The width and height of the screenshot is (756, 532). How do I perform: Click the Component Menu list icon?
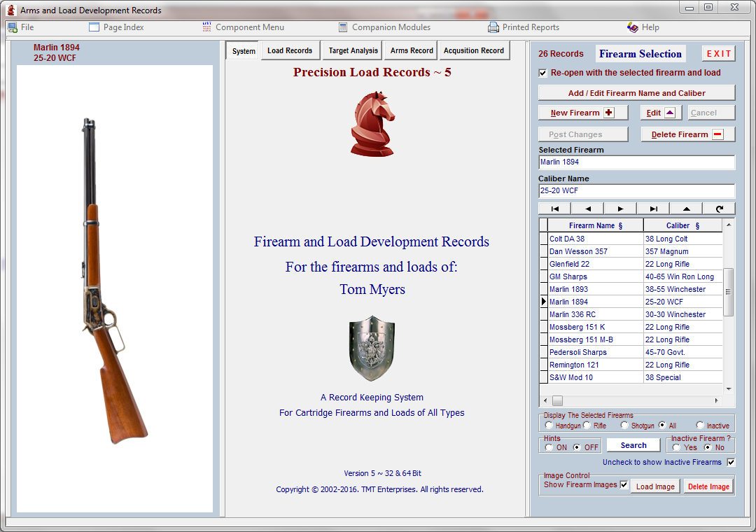[206, 27]
